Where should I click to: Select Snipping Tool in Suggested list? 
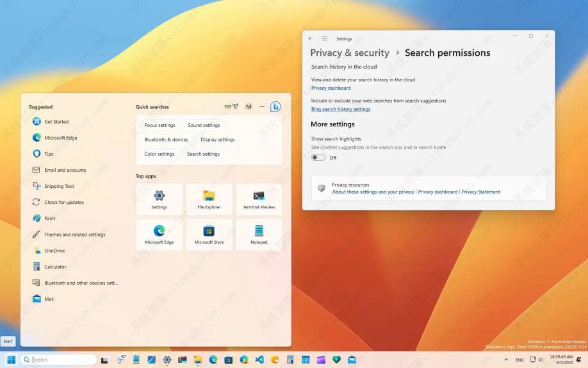59,186
